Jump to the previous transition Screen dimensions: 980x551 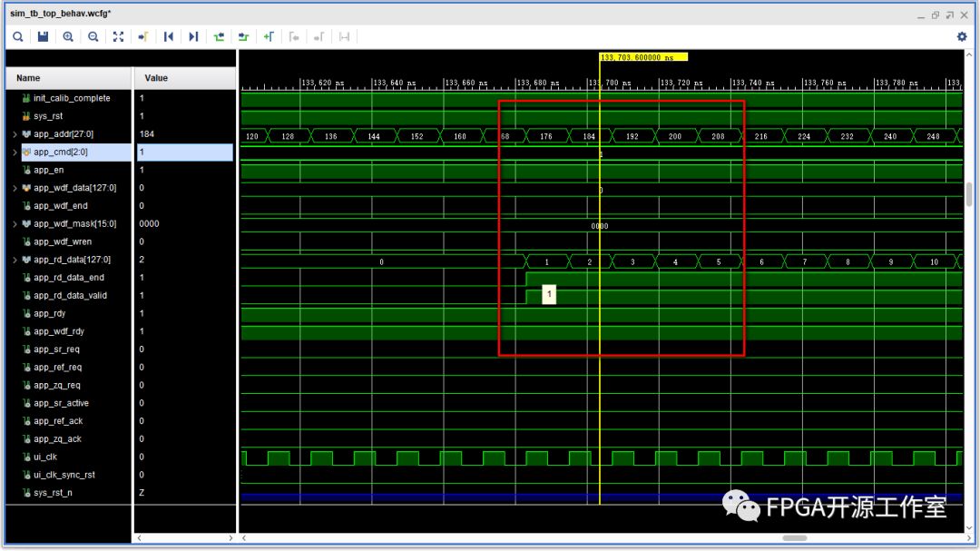click(x=219, y=36)
